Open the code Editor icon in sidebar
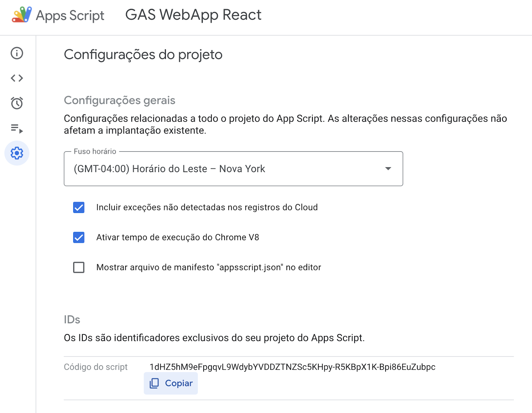The height and width of the screenshot is (413, 532). [17, 78]
